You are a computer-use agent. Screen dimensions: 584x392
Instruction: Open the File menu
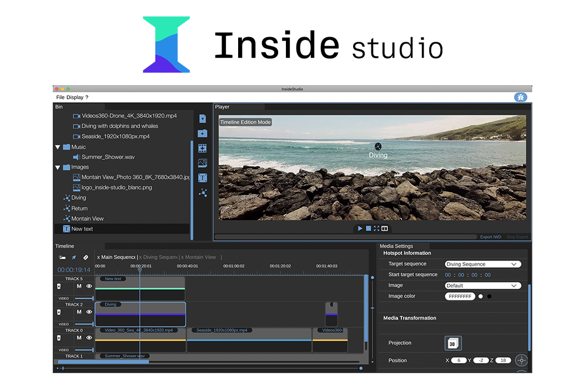click(x=60, y=97)
